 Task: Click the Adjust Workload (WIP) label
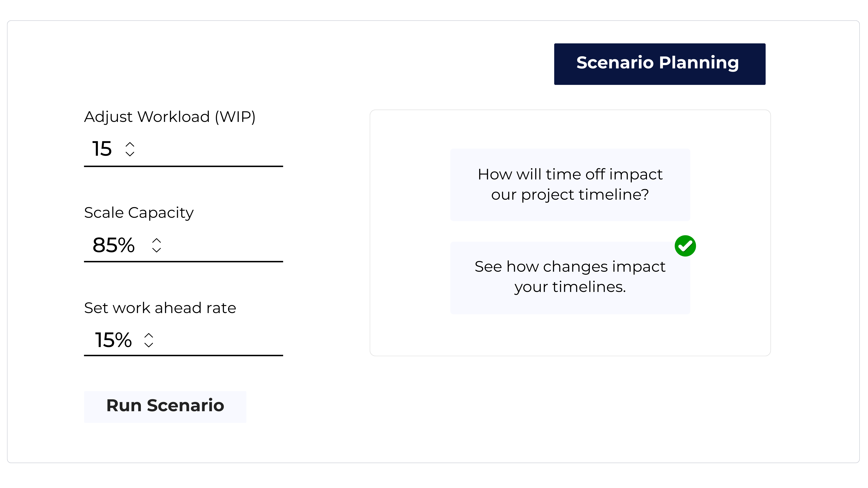[170, 117]
